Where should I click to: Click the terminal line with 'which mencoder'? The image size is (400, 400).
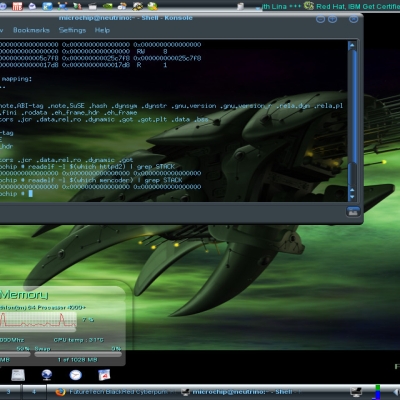(91, 180)
